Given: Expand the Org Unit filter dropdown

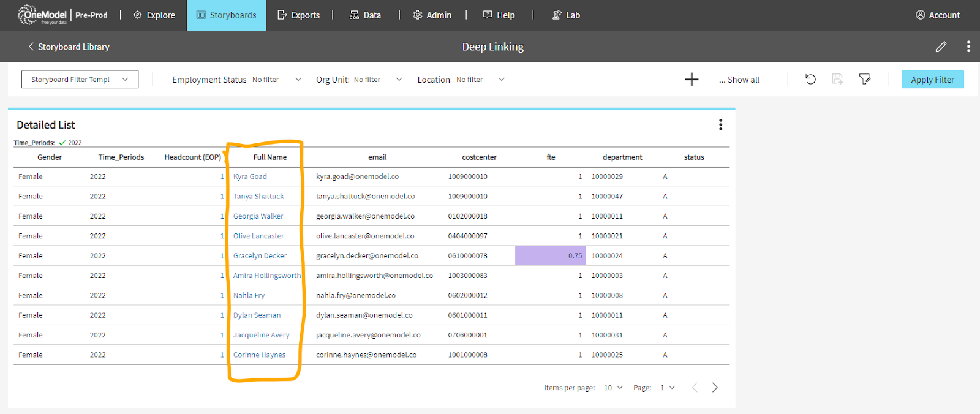Looking at the screenshot, I should pyautogui.click(x=399, y=80).
